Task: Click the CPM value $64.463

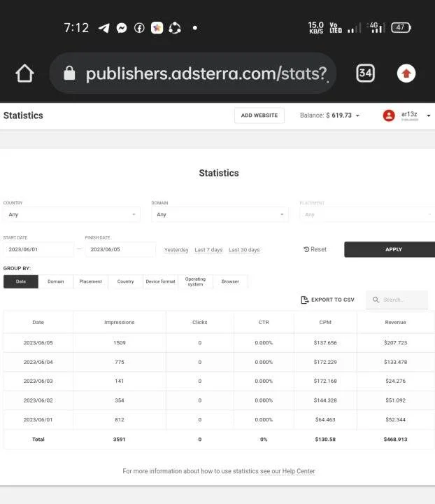Action: tap(325, 419)
